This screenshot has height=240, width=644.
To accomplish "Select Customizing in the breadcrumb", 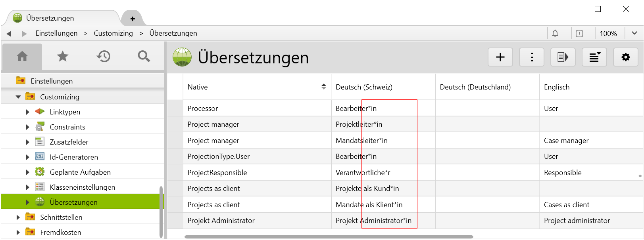I will click(x=113, y=33).
